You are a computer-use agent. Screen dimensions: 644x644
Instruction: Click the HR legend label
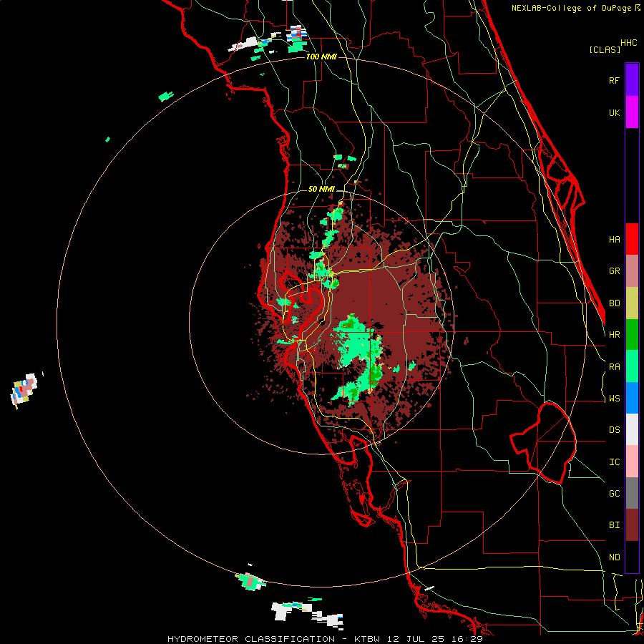coord(614,335)
